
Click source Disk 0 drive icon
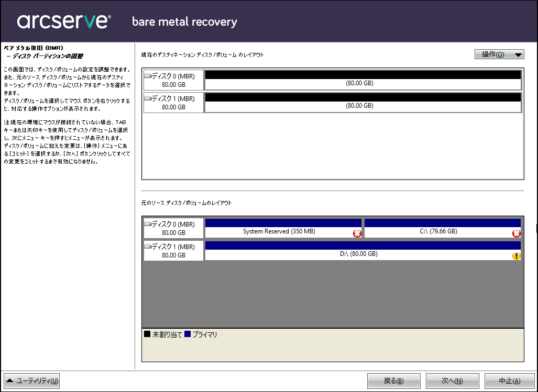click(x=148, y=225)
